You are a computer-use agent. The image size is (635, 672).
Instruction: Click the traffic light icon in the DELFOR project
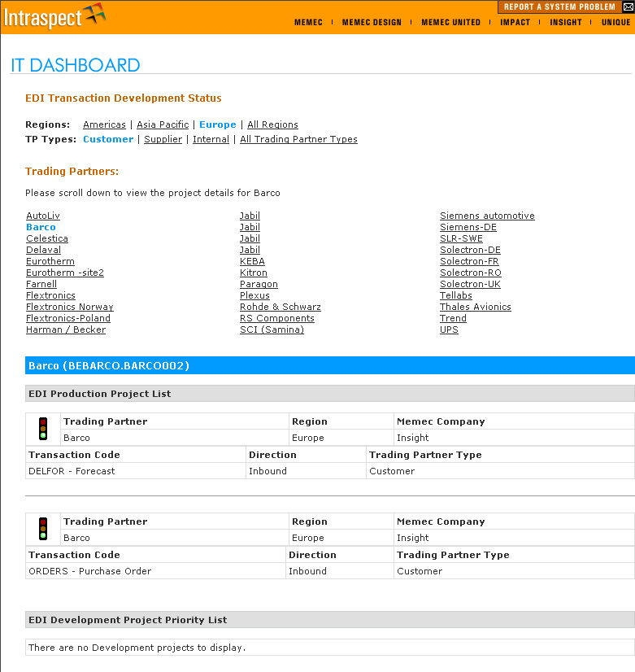point(43,429)
